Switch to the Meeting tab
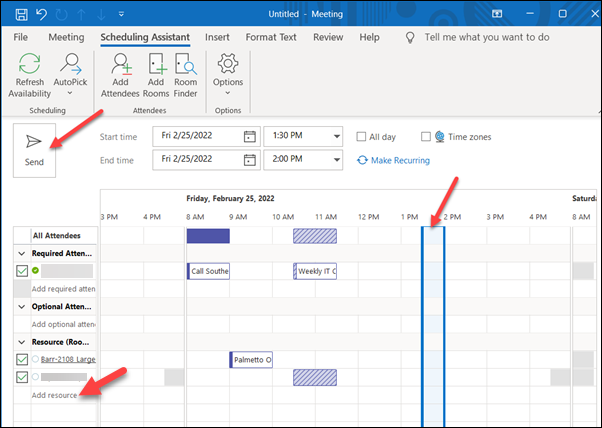Screen dimensions: 602x428 coord(66,37)
